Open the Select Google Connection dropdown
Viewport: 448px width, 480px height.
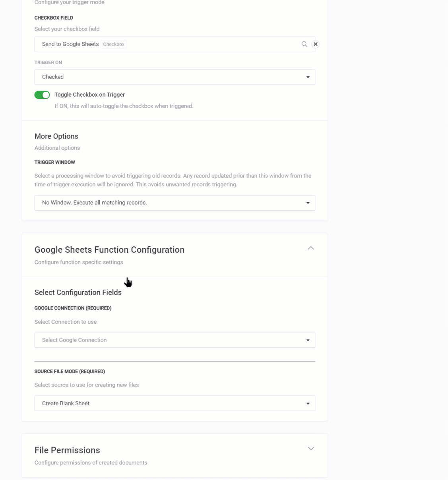pyautogui.click(x=175, y=340)
